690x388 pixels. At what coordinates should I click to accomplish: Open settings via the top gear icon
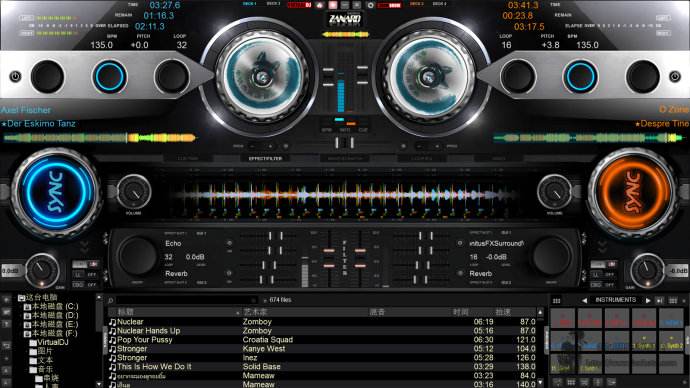coord(371,5)
